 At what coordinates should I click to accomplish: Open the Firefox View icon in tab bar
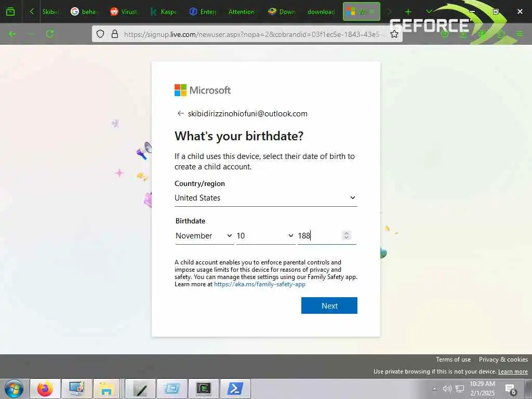[10, 11]
